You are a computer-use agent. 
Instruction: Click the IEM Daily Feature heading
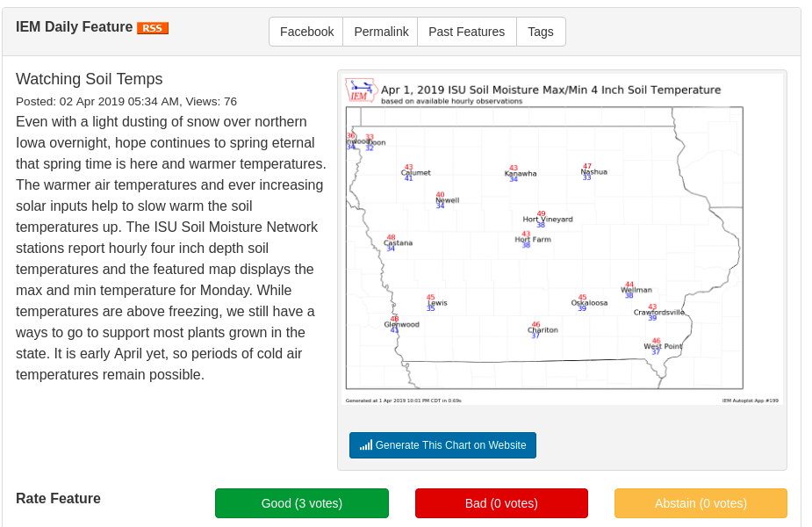(74, 27)
